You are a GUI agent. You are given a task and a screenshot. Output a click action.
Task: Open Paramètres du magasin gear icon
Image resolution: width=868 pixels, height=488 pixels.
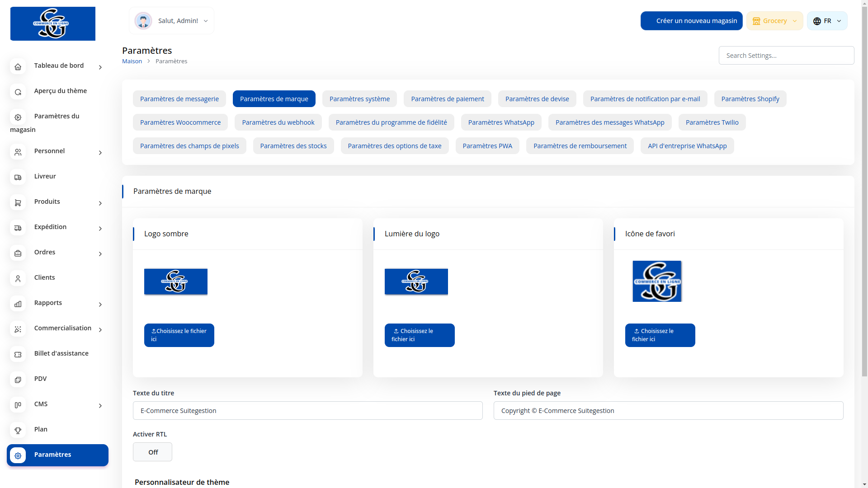click(x=18, y=117)
